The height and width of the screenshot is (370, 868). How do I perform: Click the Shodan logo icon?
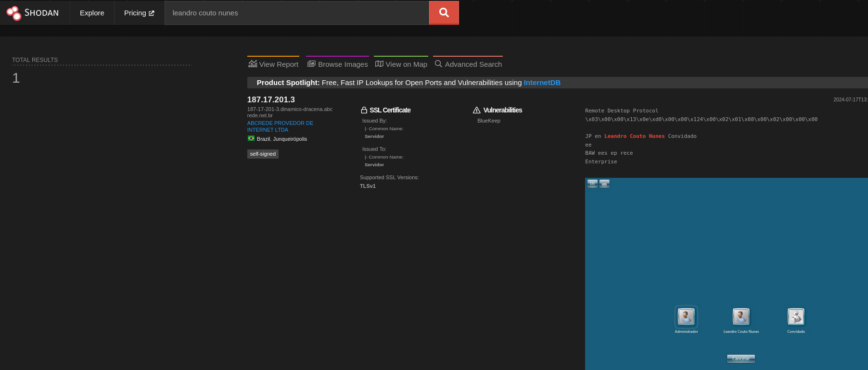[x=14, y=13]
